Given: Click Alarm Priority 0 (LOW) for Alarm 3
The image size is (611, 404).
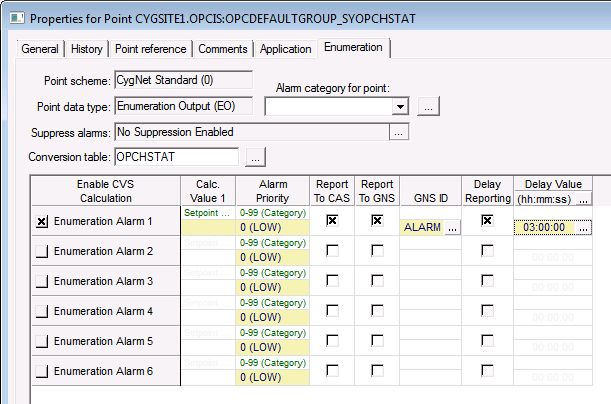Looking at the screenshot, I should tap(272, 288).
